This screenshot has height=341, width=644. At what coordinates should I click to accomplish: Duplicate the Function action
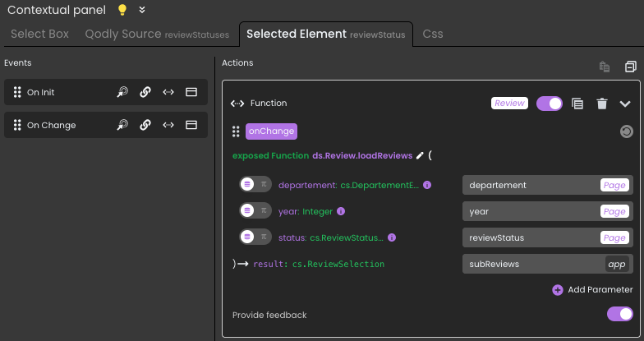click(577, 104)
